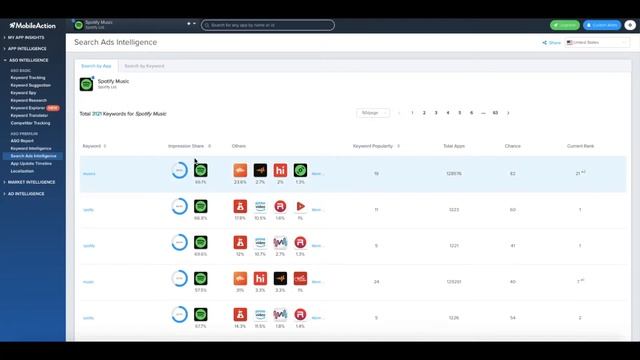640x360 pixels.
Task: Click the next page arrow
Action: [x=508, y=113]
